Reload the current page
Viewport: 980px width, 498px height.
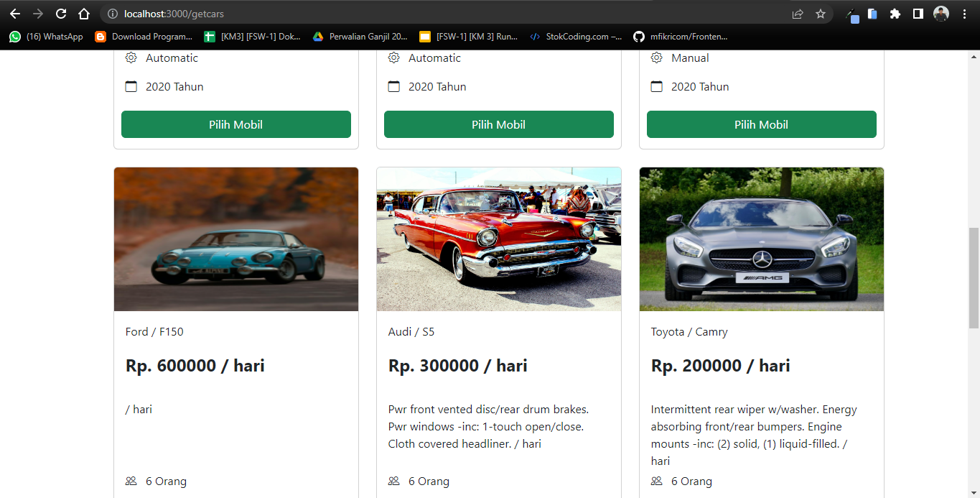pos(61,14)
